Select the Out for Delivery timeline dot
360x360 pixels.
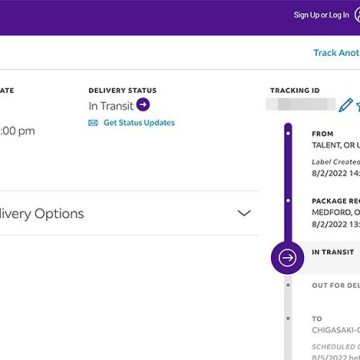[x=288, y=285]
